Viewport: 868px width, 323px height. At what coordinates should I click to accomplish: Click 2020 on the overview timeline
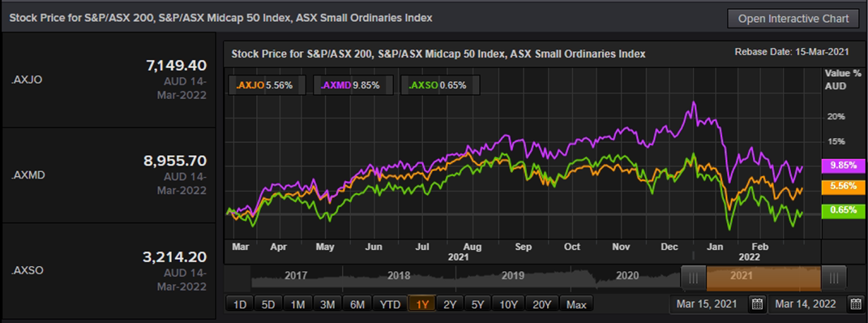click(x=627, y=275)
